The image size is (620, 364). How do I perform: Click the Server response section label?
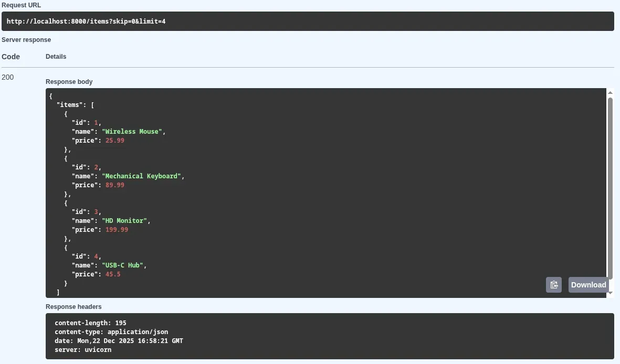coord(26,39)
